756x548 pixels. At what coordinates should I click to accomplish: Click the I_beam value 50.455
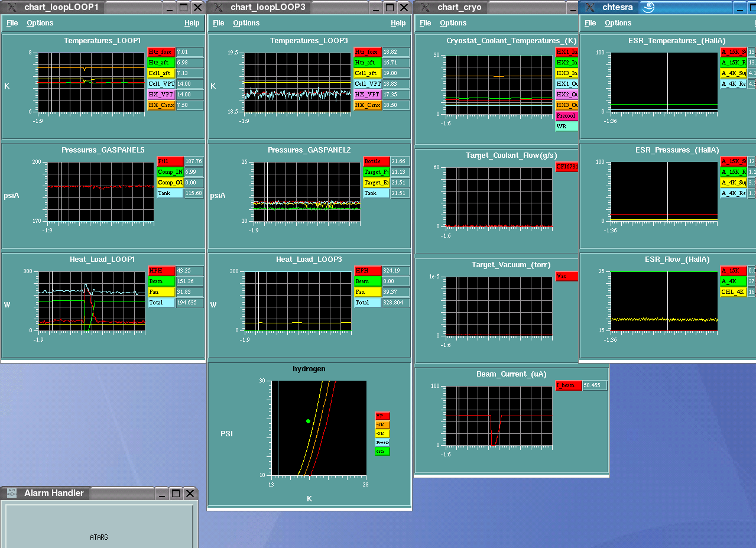tap(595, 385)
